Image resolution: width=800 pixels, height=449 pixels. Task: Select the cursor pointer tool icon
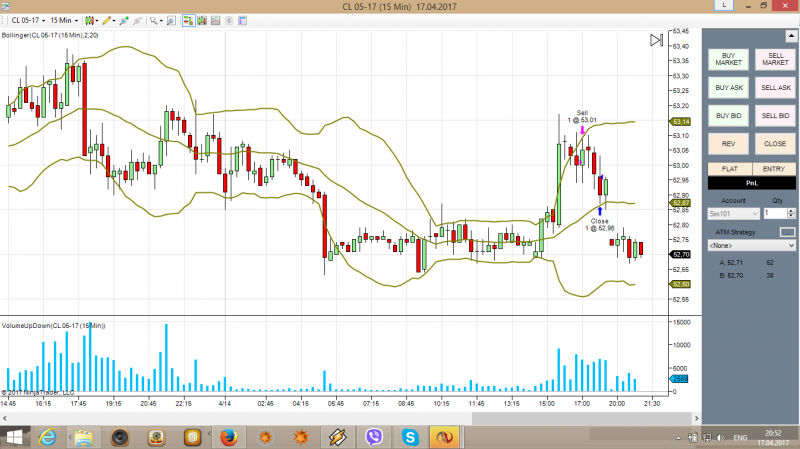point(153,20)
